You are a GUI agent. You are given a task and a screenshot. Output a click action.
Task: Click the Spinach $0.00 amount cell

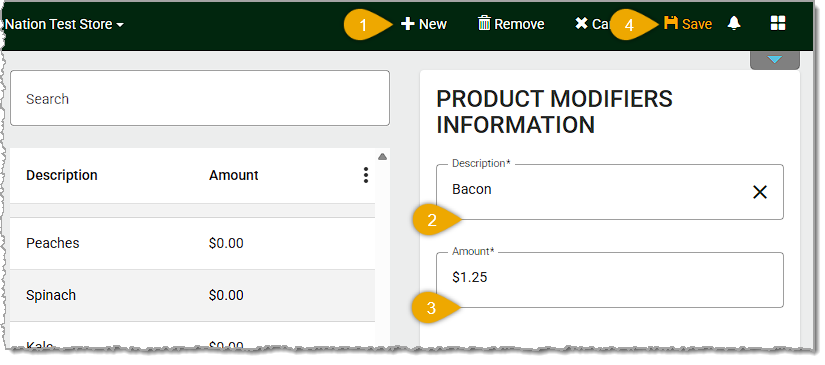(226, 295)
